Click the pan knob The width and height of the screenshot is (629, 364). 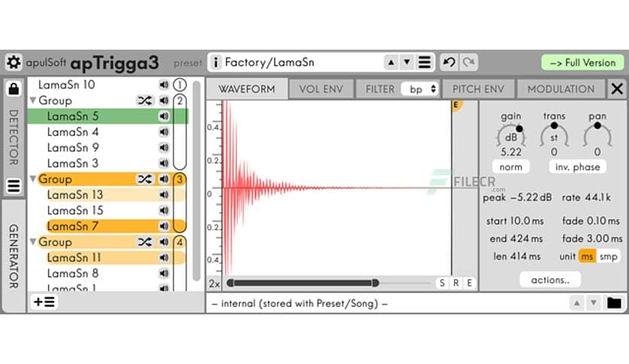597,135
